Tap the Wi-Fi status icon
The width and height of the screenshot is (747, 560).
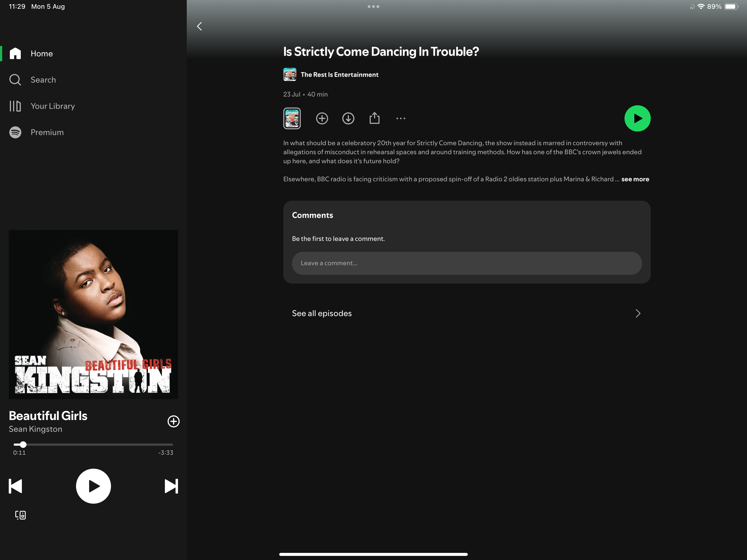point(701,6)
